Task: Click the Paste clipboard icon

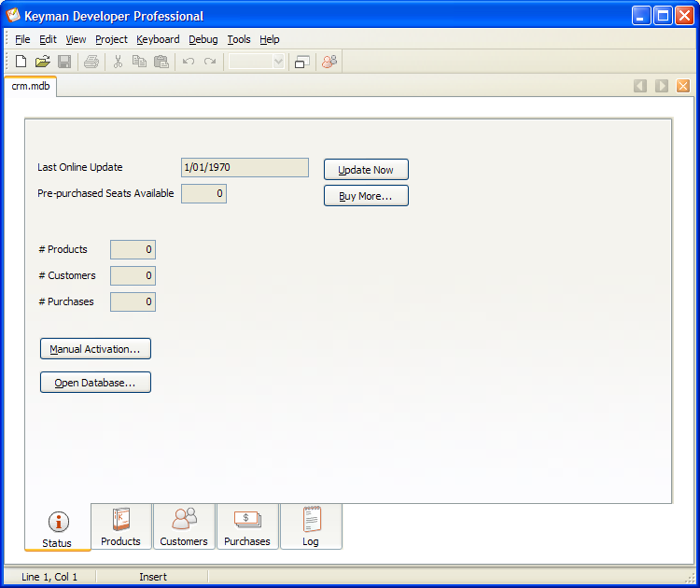Action: (161, 62)
